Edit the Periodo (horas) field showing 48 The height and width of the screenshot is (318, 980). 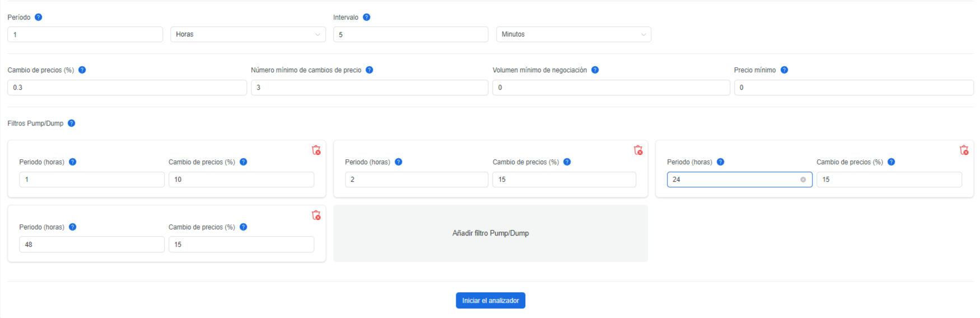coord(92,245)
